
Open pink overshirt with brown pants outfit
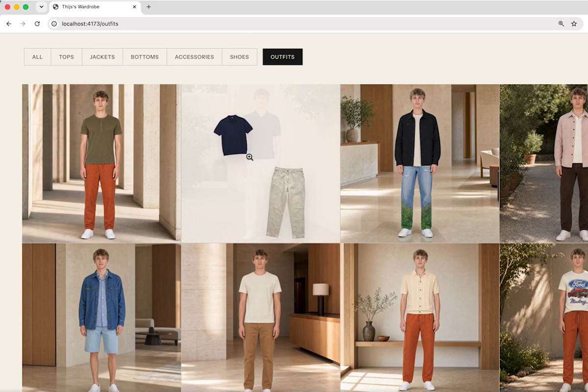point(544,164)
